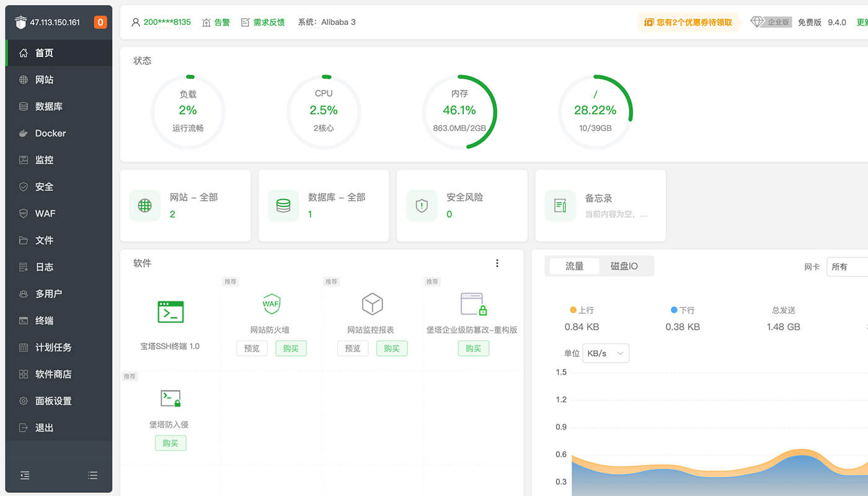Click the 免费版 version label
Image resolution: width=868 pixels, height=496 pixels.
click(x=810, y=22)
